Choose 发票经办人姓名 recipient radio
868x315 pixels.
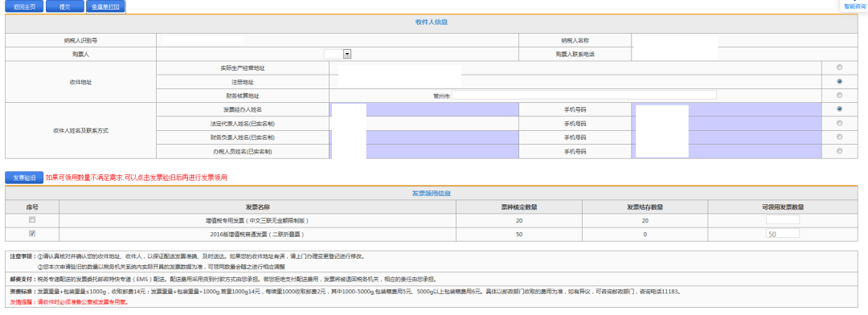(840, 109)
